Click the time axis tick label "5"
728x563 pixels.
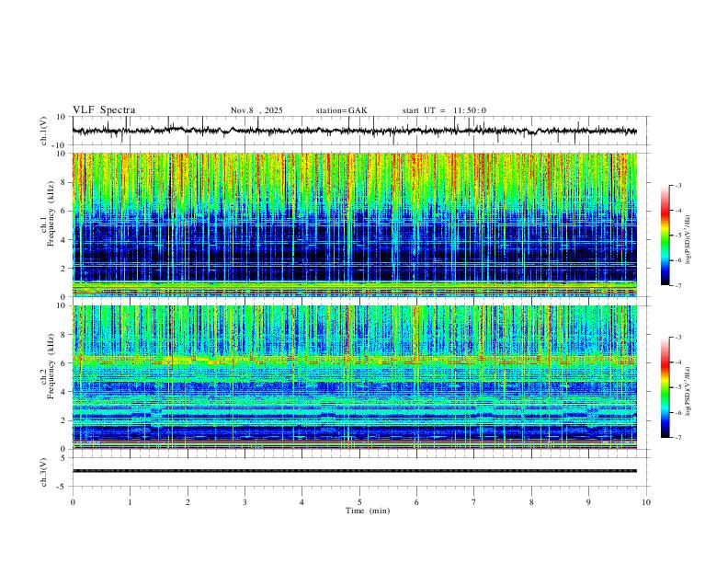click(359, 502)
